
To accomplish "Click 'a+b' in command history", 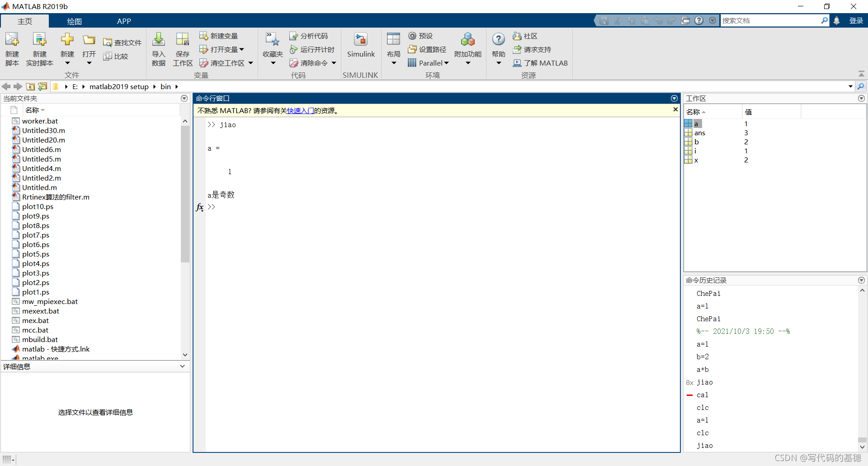I will point(703,369).
